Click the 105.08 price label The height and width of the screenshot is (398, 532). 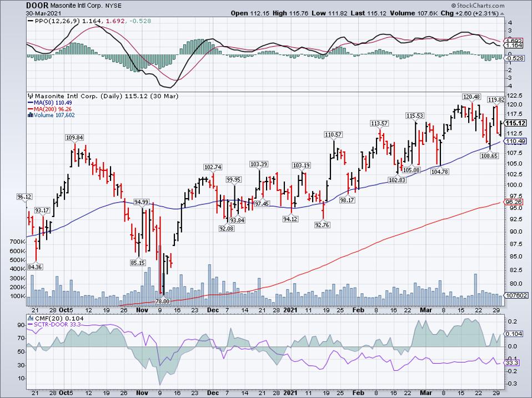click(x=411, y=170)
